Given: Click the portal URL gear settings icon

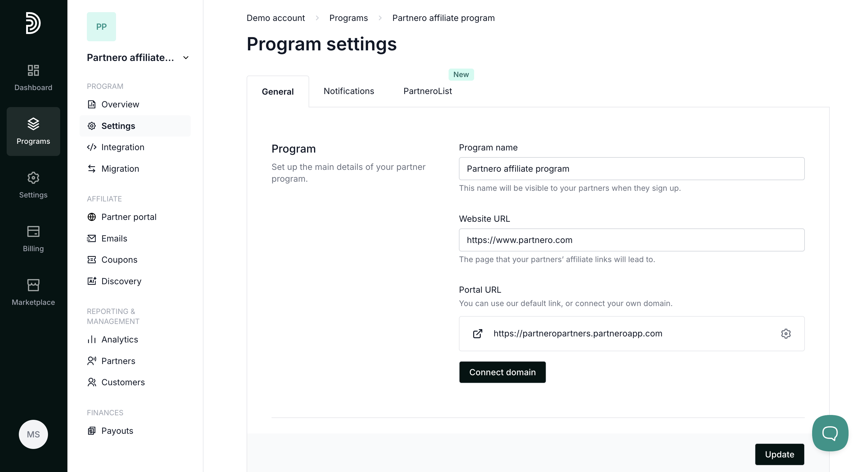Looking at the screenshot, I should click(x=785, y=334).
